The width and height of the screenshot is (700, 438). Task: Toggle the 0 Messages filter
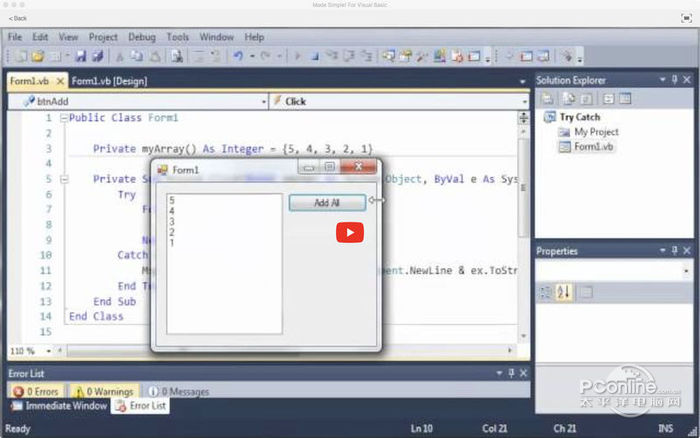178,392
